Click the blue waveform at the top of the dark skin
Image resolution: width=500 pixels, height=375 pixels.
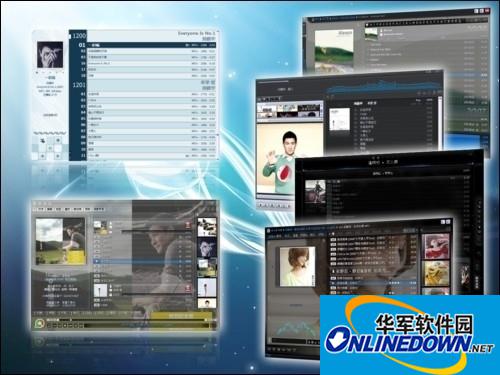pos(383,87)
